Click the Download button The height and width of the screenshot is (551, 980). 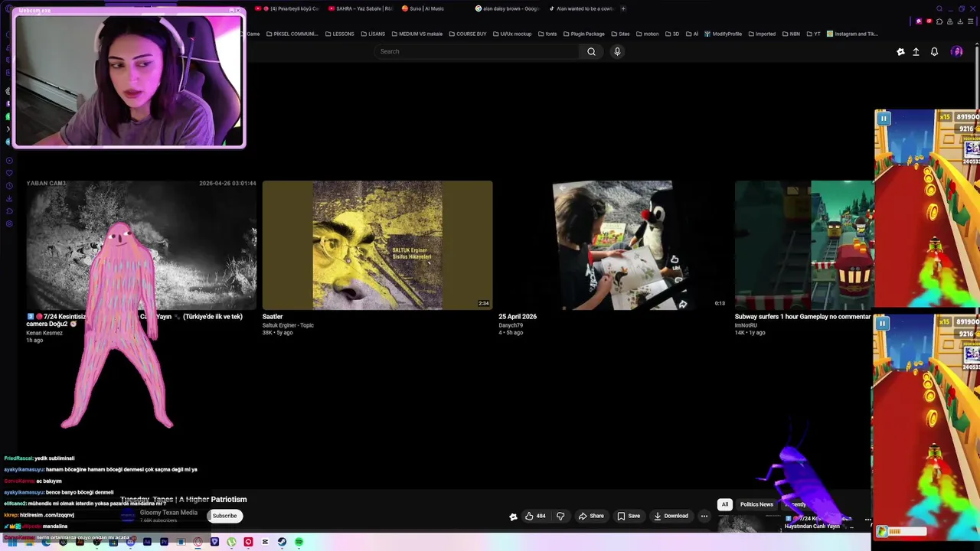coord(671,516)
